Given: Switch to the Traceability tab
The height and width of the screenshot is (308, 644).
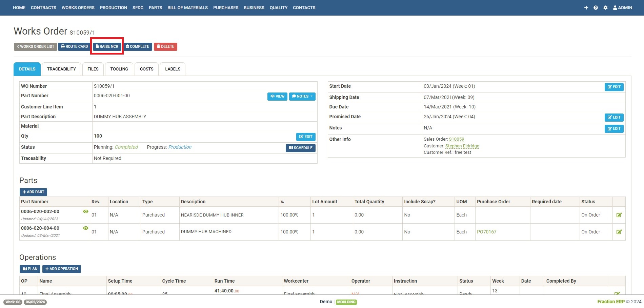Looking at the screenshot, I should (61, 69).
